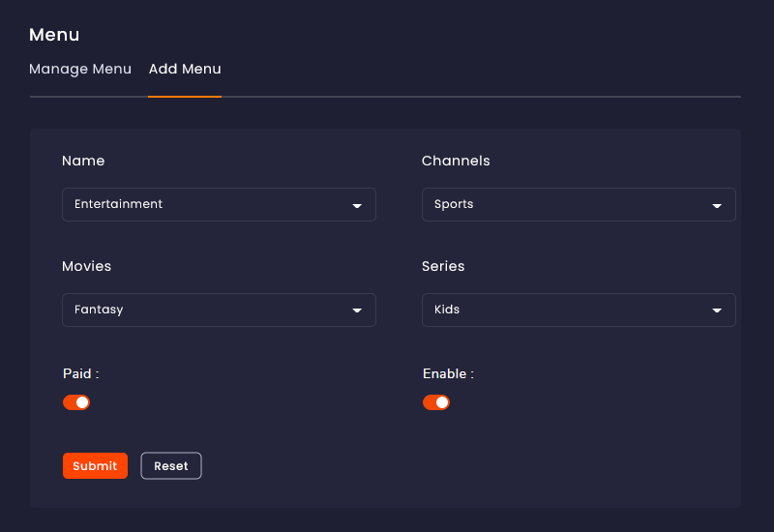Click the Series dropdown caret arrow
The width and height of the screenshot is (774, 532).
point(717,310)
